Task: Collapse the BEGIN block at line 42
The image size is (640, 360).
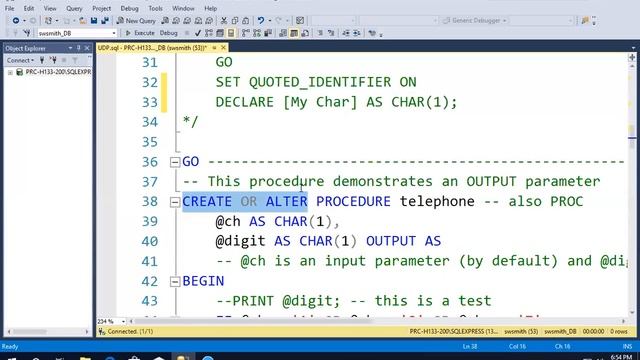Action: click(175, 281)
